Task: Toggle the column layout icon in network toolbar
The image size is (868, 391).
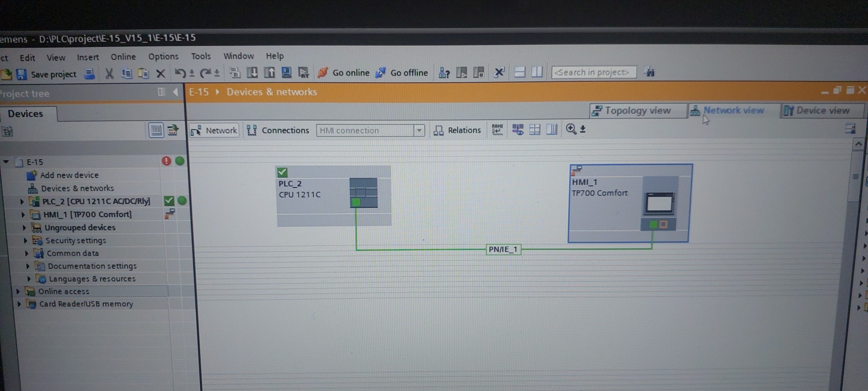Action: 552,129
